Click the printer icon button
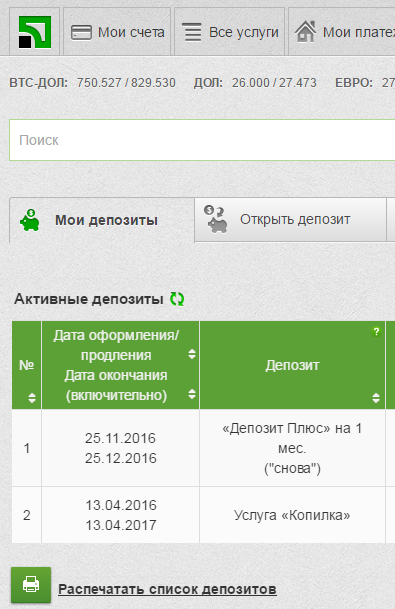Screen dimensions: 395x609 pyautogui.click(x=31, y=585)
